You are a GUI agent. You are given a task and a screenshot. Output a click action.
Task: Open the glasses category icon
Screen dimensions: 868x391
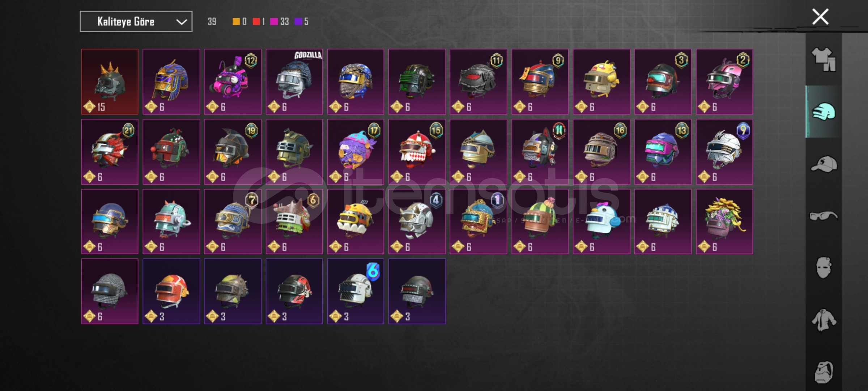[x=824, y=216]
